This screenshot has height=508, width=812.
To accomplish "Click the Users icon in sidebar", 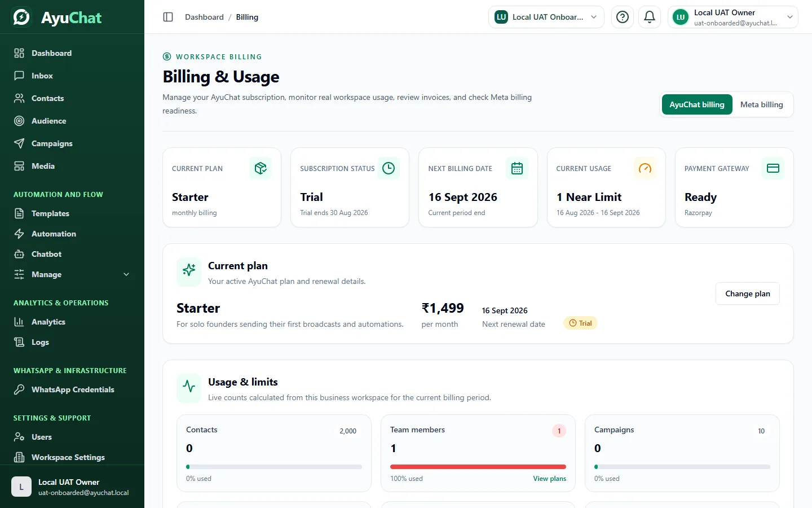I will point(19,437).
